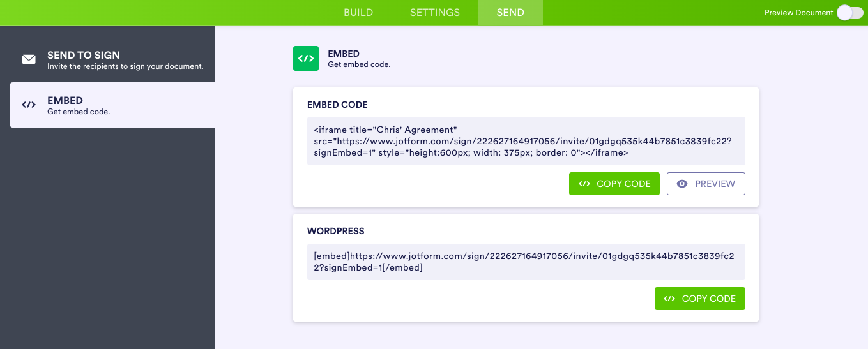Copy the WordPress embed code

[x=700, y=299]
